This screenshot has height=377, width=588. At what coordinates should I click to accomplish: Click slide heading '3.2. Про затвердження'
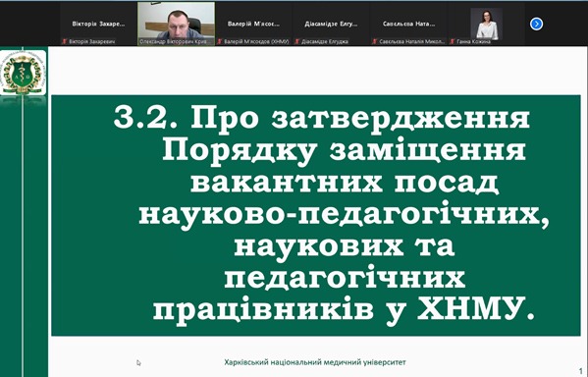tap(322, 118)
